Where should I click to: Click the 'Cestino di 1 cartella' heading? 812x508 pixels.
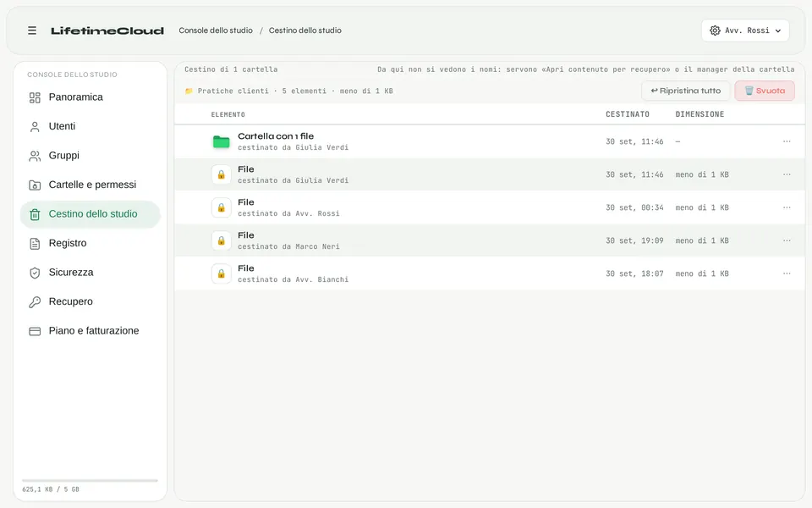(231, 69)
